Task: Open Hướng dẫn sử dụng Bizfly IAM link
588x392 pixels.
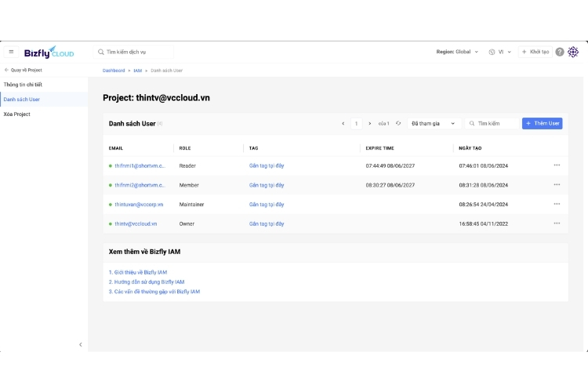Action: (x=147, y=281)
